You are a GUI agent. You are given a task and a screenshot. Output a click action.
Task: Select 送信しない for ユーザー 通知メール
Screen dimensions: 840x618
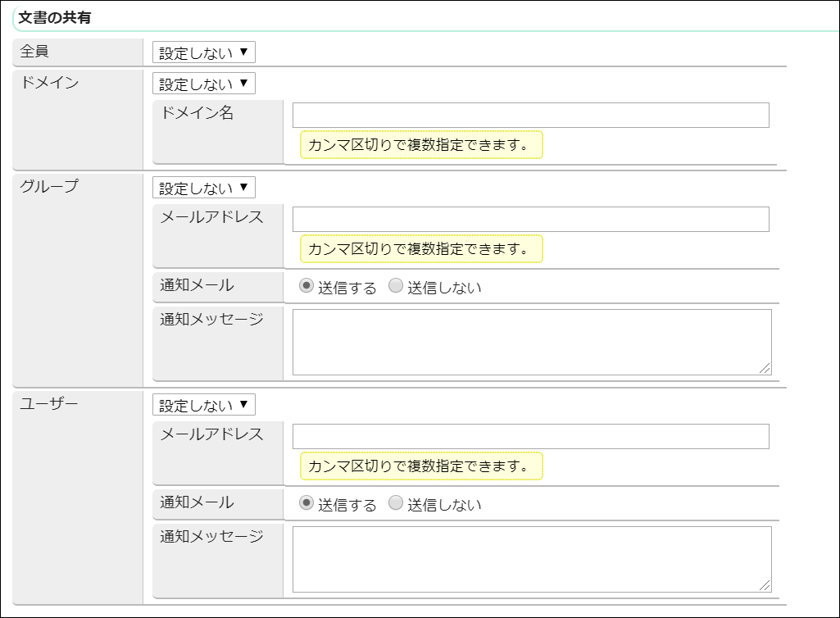pyautogui.click(x=395, y=503)
